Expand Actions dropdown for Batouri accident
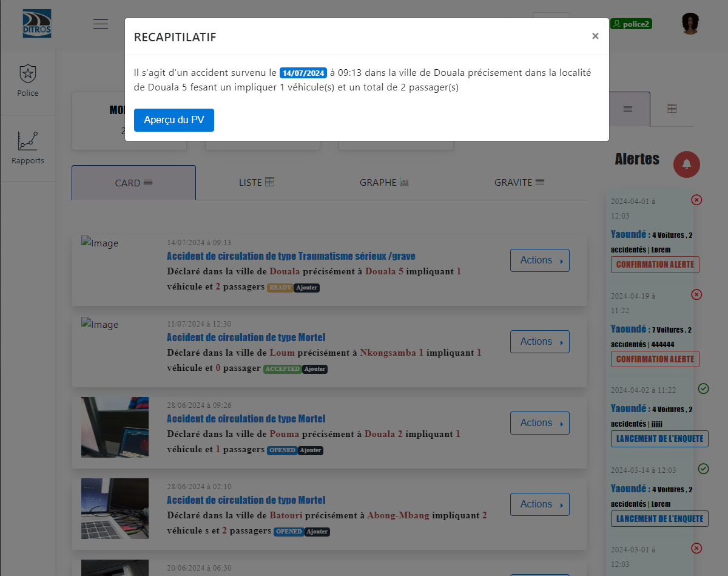 [x=540, y=504]
